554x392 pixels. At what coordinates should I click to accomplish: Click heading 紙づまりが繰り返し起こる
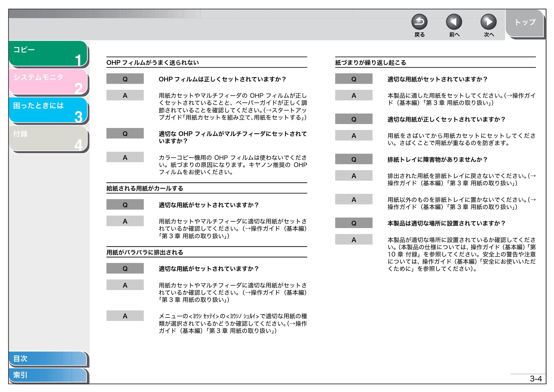[371, 63]
